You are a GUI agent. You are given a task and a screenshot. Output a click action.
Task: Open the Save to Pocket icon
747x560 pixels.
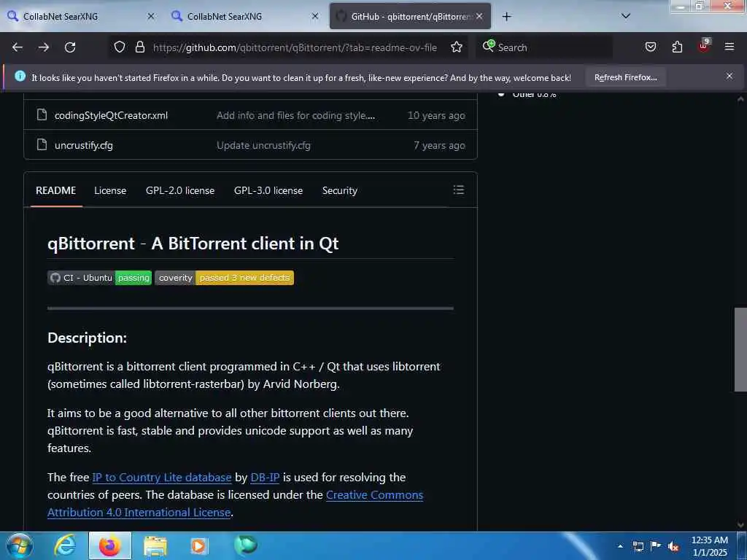650,47
